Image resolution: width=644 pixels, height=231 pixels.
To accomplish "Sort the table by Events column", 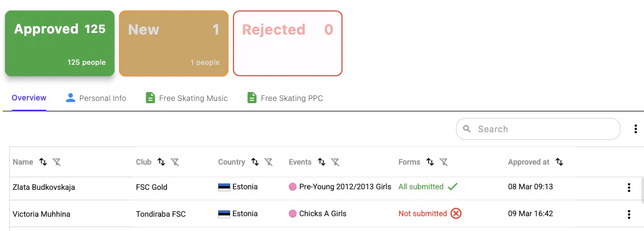I will tap(321, 162).
